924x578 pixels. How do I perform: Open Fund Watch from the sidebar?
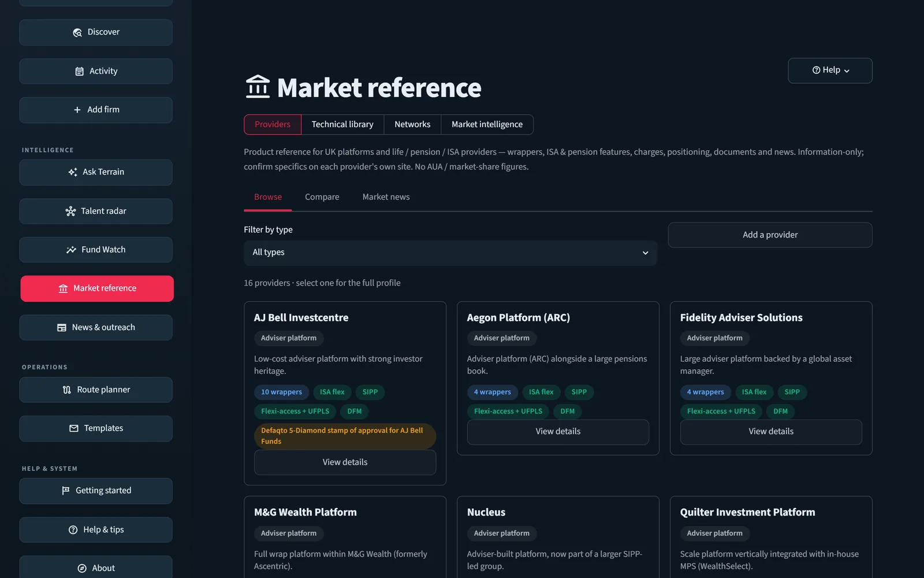(x=96, y=250)
